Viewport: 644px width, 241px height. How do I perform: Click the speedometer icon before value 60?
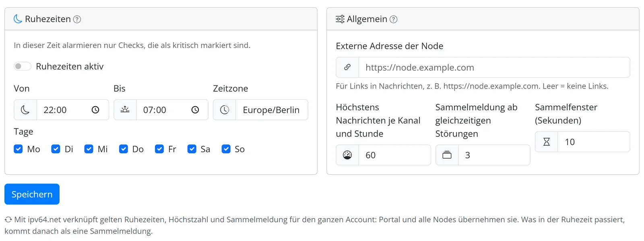tap(347, 155)
